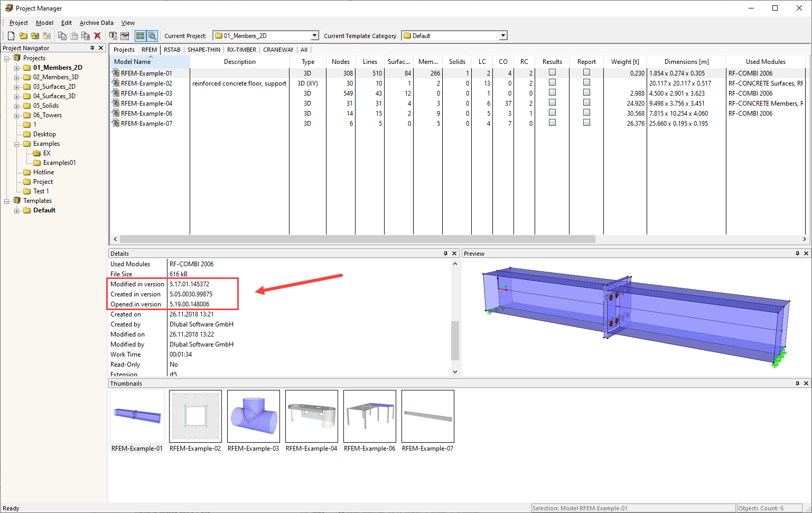Collapse the Projects root tree node
Screen dimensions: 812x513
coord(7,58)
